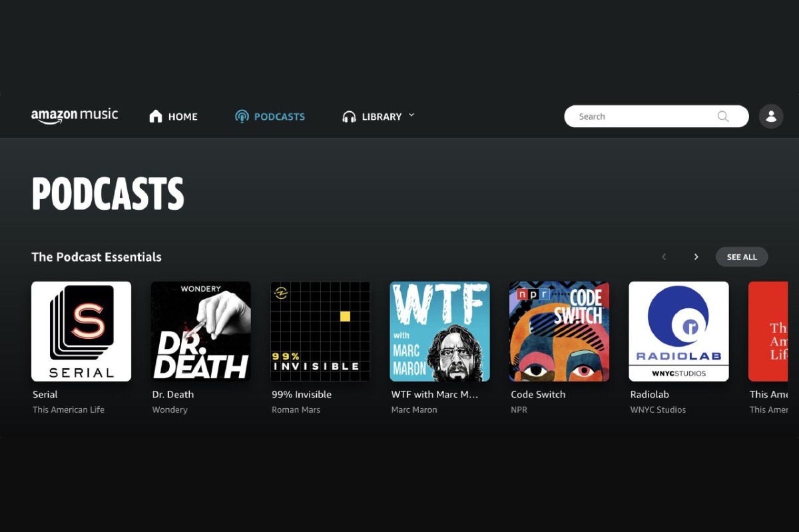Choose the Code Switch podcast thumbnail
Viewport: 799px width, 532px height.
(x=559, y=332)
